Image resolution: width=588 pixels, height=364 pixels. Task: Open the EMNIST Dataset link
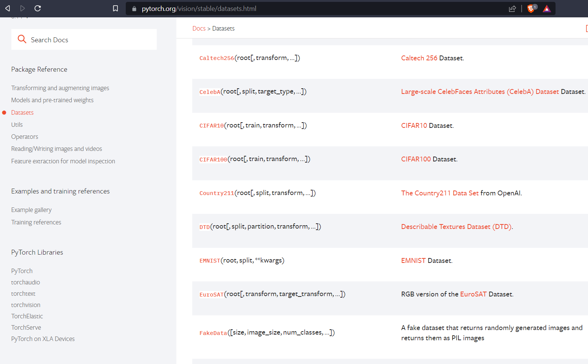point(413,260)
